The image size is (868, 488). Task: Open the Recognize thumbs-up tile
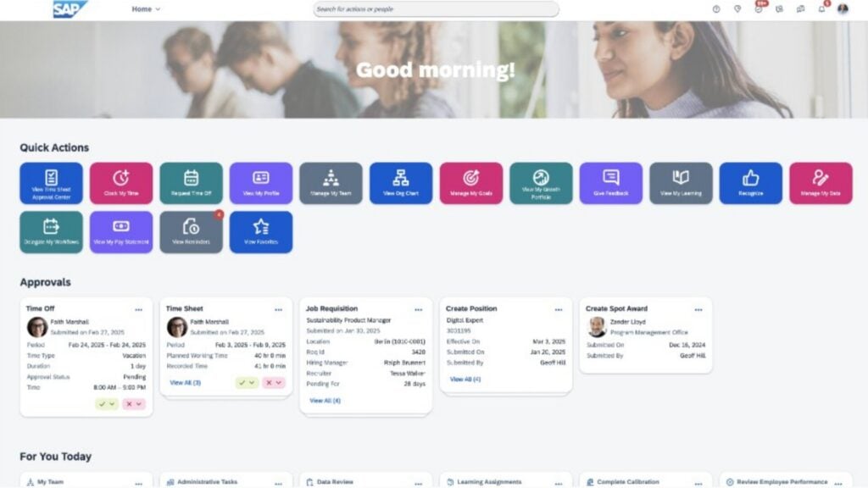751,183
